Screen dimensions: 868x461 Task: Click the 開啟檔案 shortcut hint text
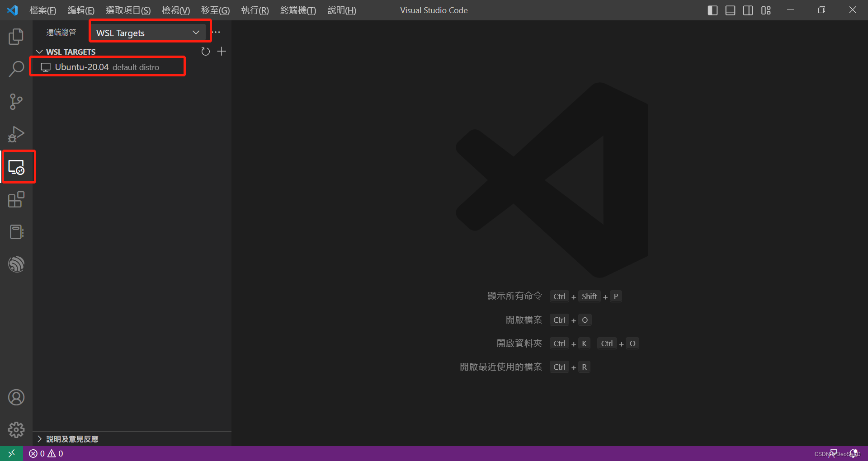pos(524,320)
